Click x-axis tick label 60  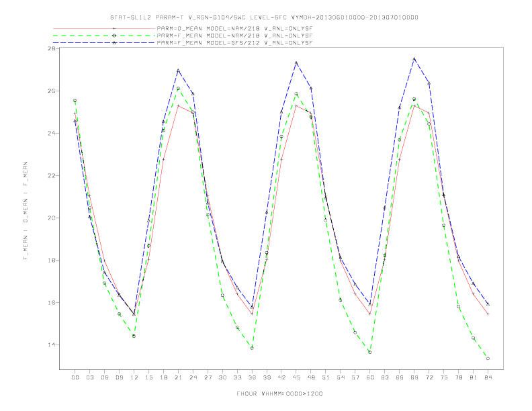tap(370, 377)
